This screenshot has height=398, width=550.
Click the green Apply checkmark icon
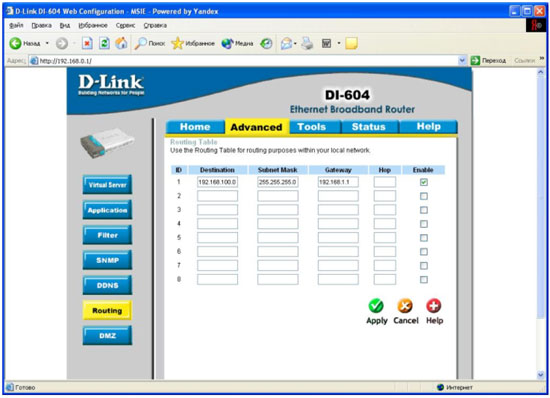376,305
